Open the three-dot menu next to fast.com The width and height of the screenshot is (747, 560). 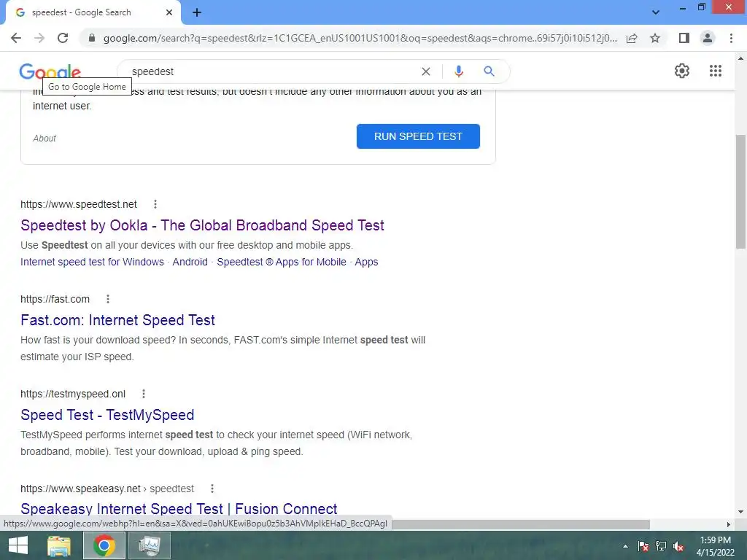click(x=108, y=299)
